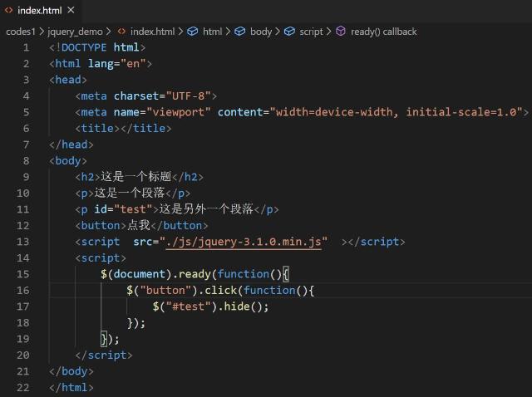
Task: Click the index.html breadcrumb file icon
Action: (x=121, y=32)
